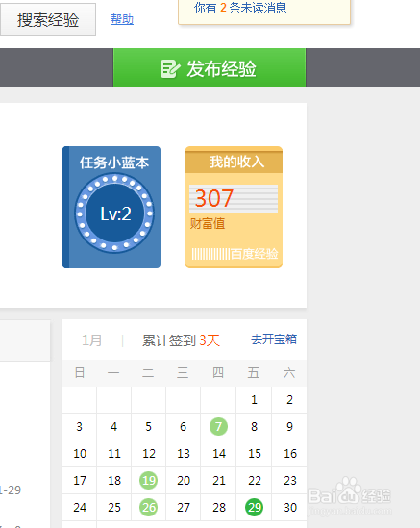Click the pencil edit icon on 发布经验
The width and height of the screenshot is (420, 528).
169,68
